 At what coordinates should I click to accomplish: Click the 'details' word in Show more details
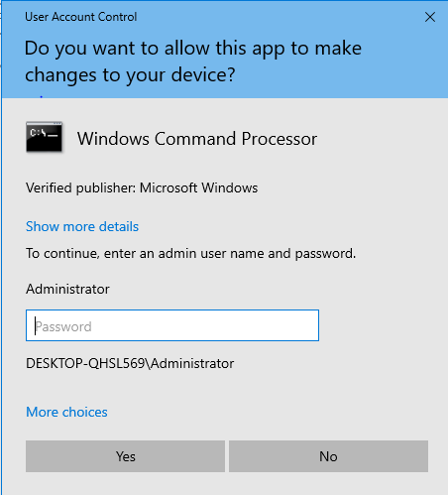point(119,226)
